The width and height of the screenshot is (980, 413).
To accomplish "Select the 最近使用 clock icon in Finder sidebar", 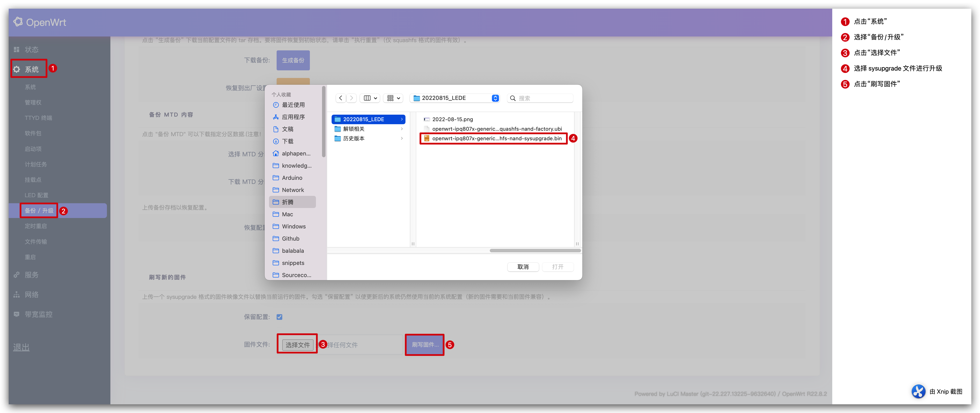I will click(x=276, y=105).
